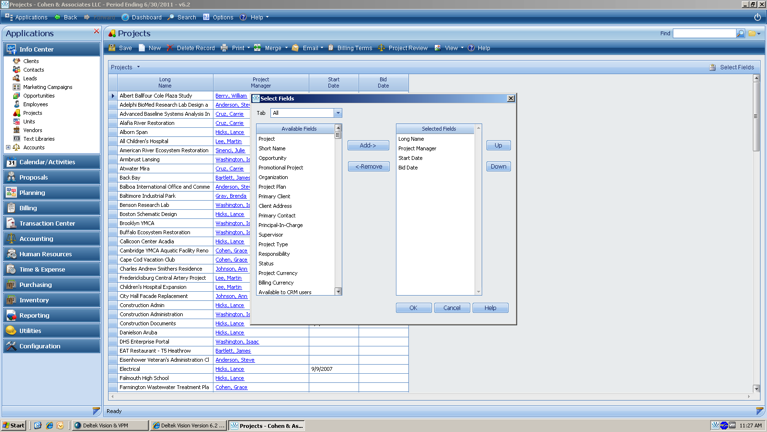Click the Save toolbar icon
Viewport: 767px width, 432px height.
click(120, 48)
